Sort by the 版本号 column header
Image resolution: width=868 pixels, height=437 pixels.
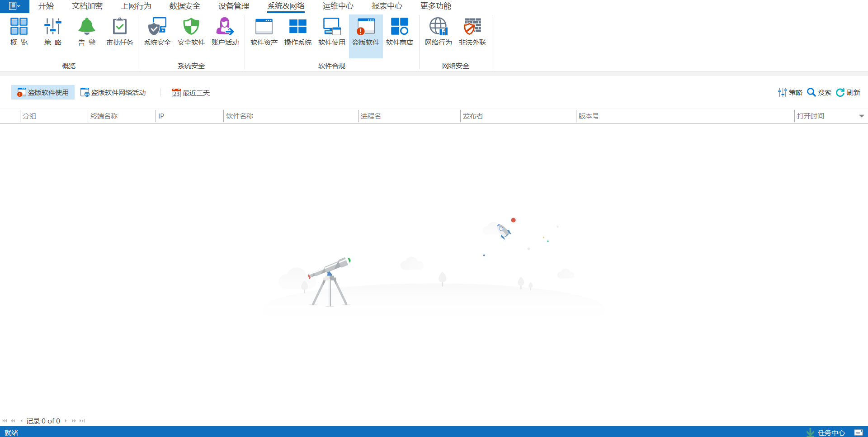(x=685, y=116)
